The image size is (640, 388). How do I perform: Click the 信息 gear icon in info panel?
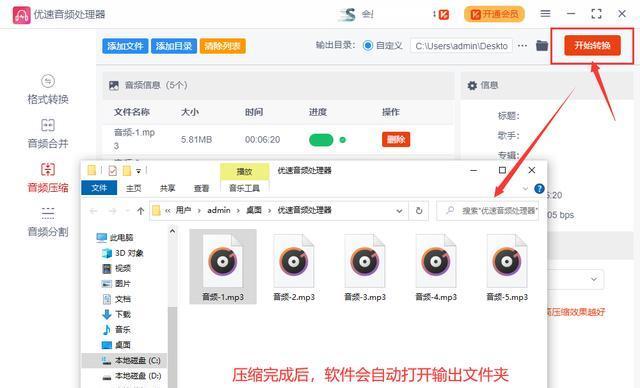[x=472, y=85]
